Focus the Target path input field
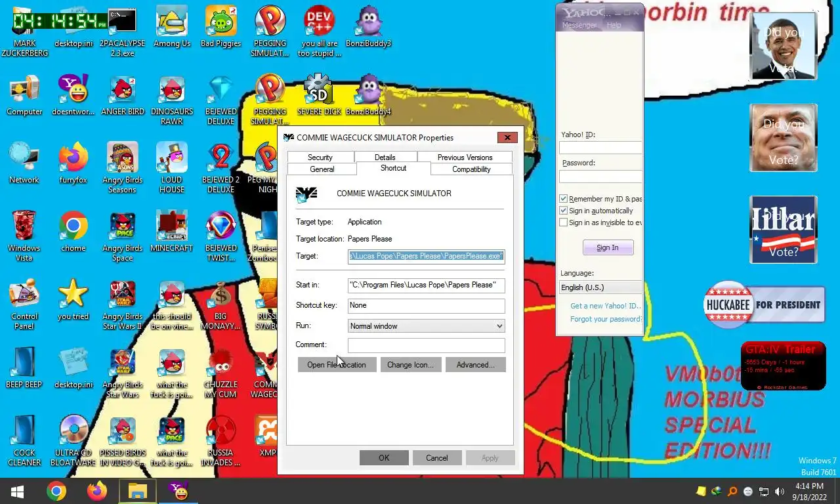840x504 pixels. 427,256
